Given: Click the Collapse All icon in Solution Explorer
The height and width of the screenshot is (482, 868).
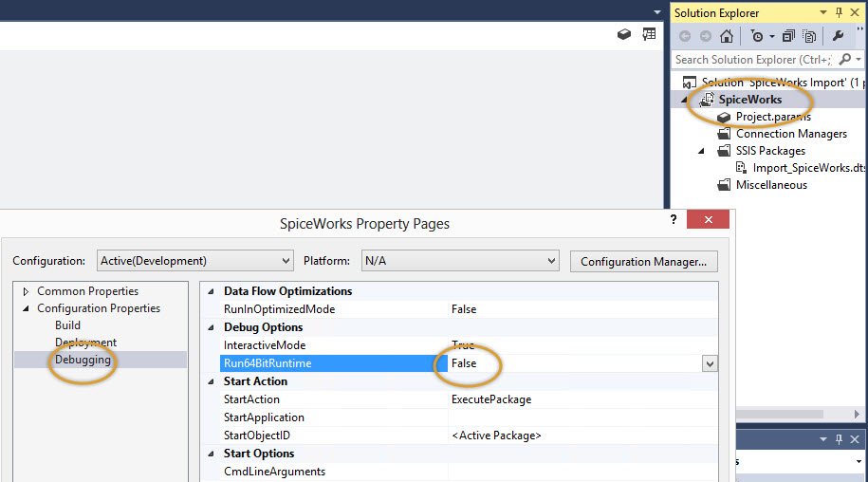Looking at the screenshot, I should pos(790,36).
